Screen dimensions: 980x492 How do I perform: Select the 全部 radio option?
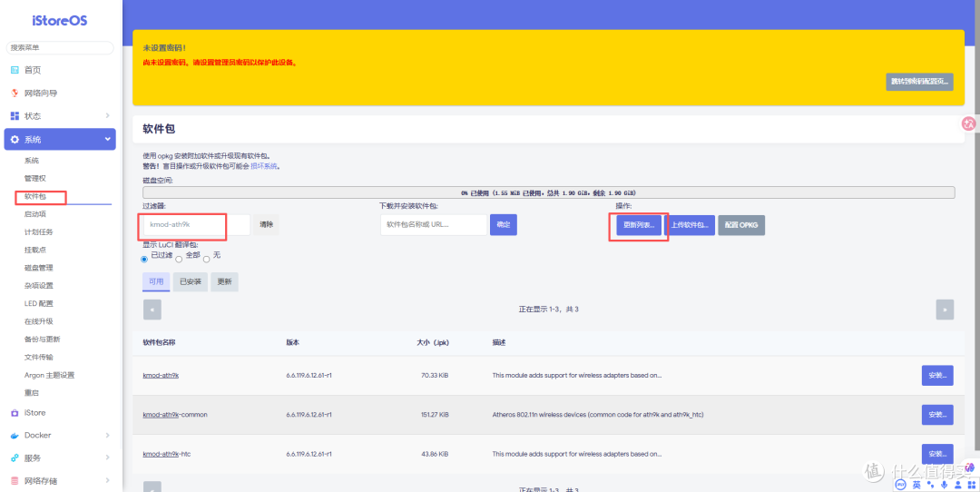(179, 259)
